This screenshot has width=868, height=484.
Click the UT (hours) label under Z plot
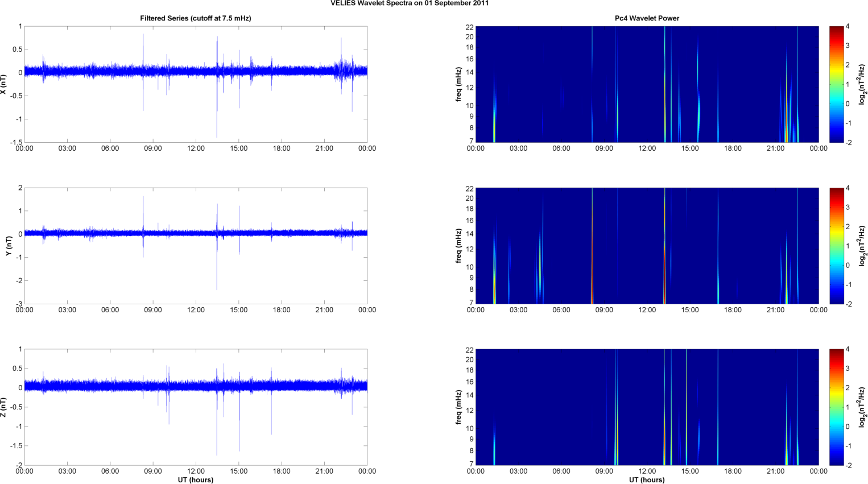pos(195,479)
